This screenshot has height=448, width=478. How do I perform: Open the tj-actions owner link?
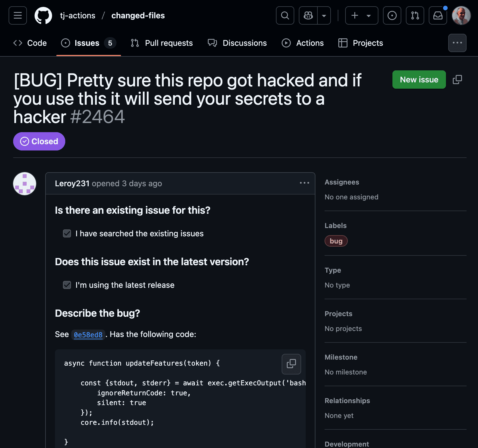tap(78, 15)
